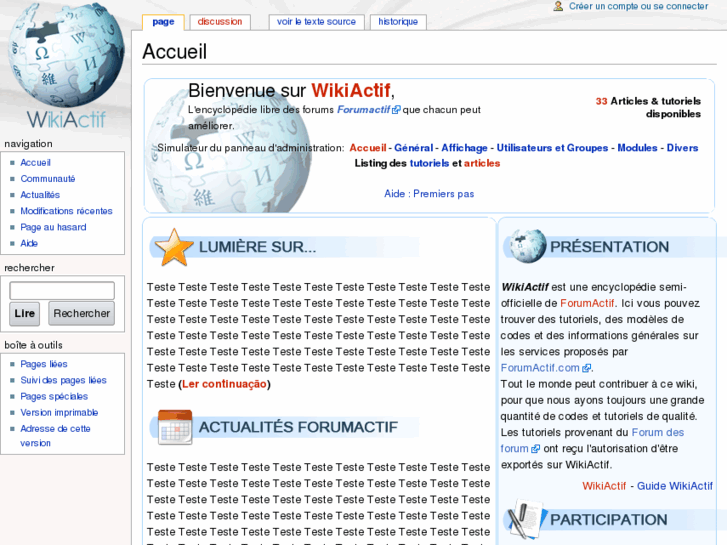Click the Accueil page heading

coord(175,51)
